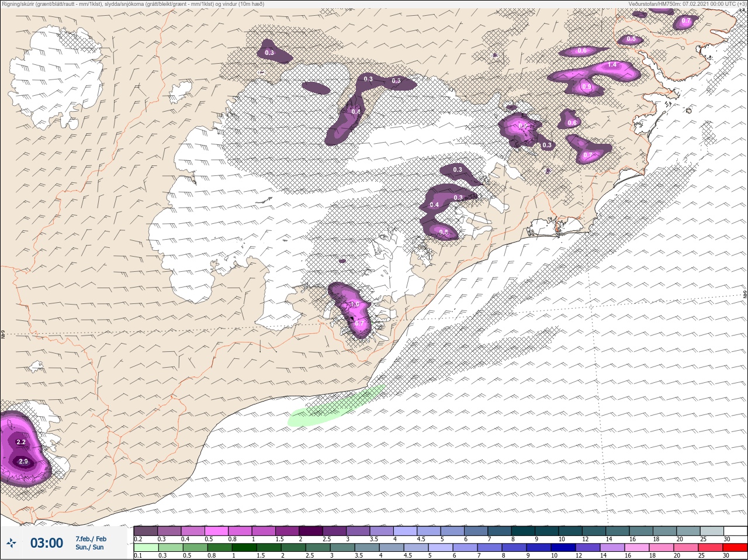Select the darkest purple swatch at 2 in top legend

pos(310,531)
